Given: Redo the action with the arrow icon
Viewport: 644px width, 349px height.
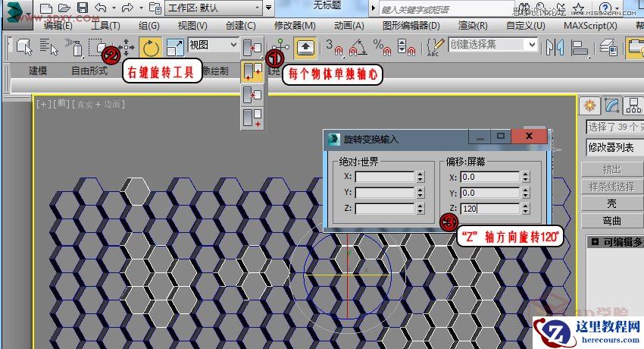Looking at the screenshot, I should (128, 8).
